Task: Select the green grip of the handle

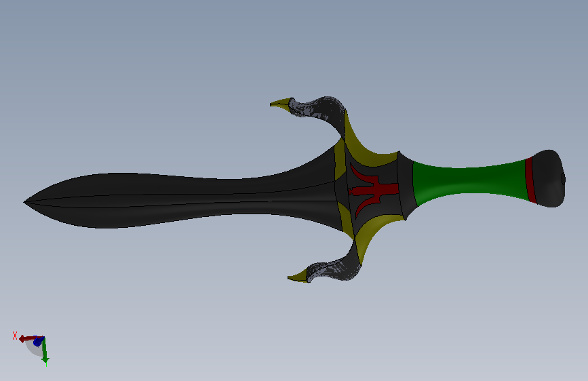Action: [471, 182]
